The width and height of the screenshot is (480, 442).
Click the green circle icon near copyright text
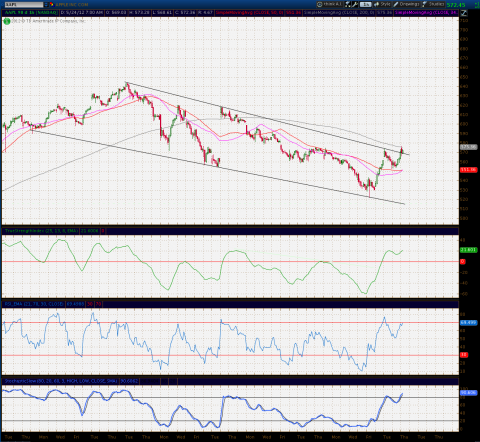7,21
